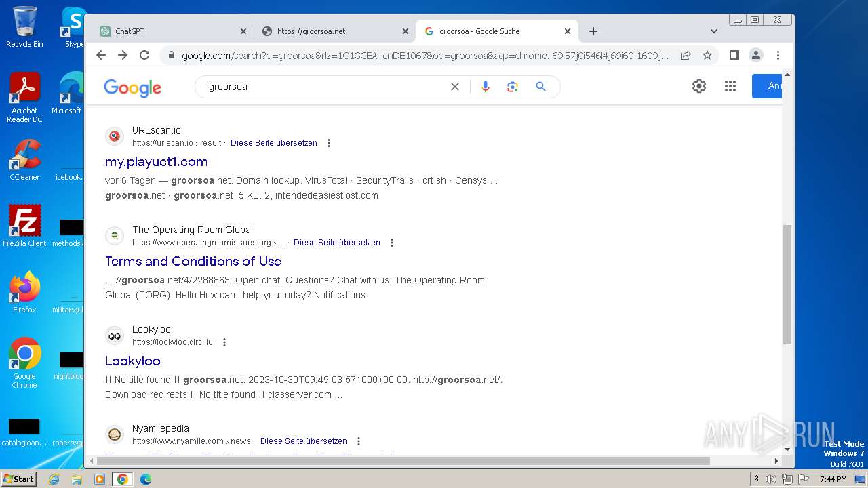868x488 pixels.
Task: Open Windows Explorer folder in taskbar
Action: point(77,479)
